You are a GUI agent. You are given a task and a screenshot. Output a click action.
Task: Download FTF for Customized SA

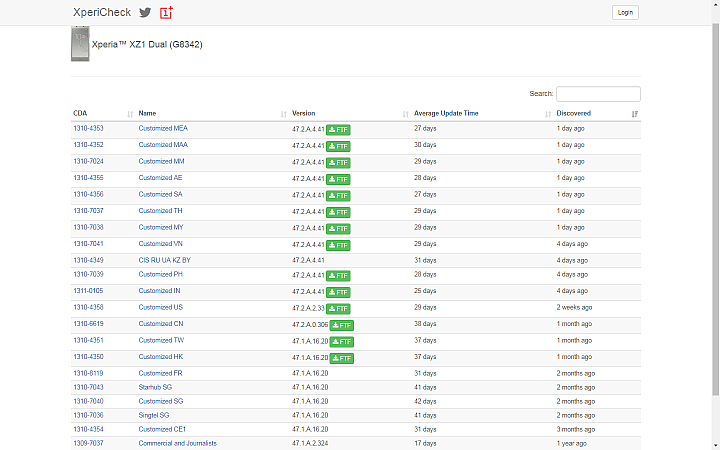pos(338,196)
